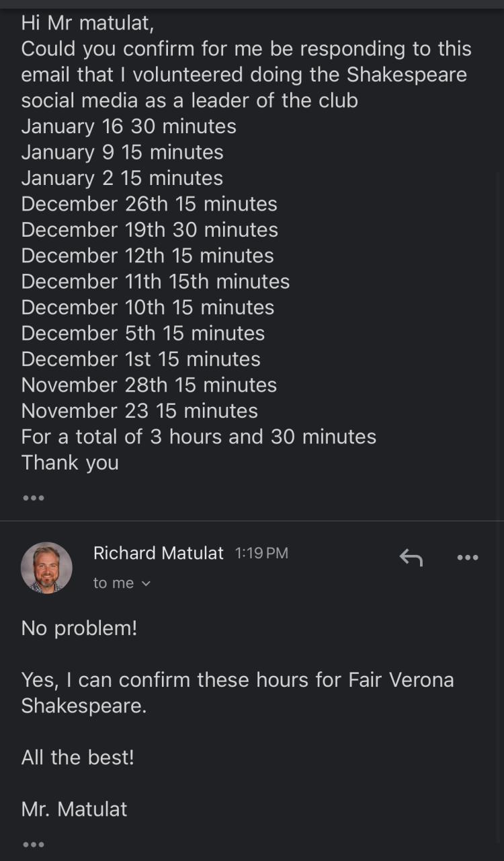Tap the total of 3 hours and 30 minutes line

(x=198, y=437)
